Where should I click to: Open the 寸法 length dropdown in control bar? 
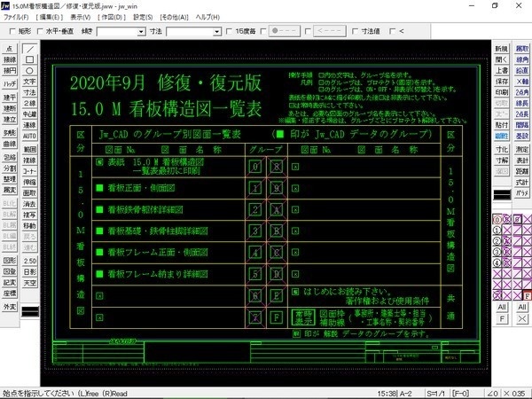pos(217,32)
